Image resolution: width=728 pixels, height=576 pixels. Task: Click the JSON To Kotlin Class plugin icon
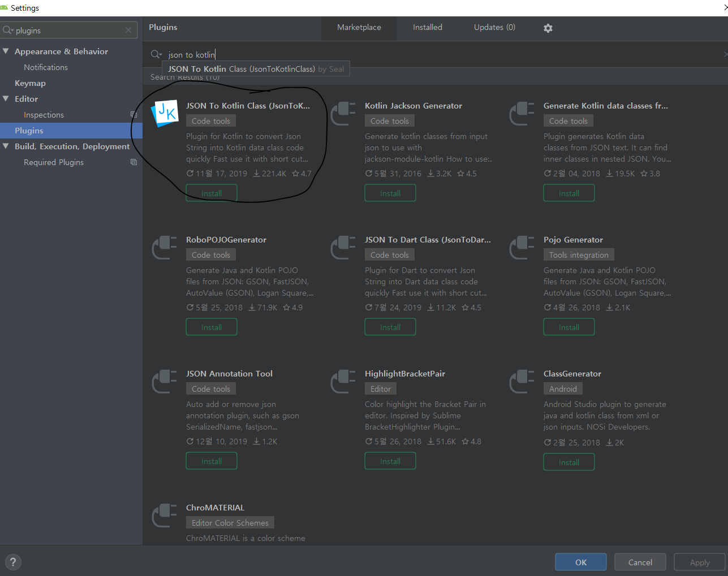[165, 113]
